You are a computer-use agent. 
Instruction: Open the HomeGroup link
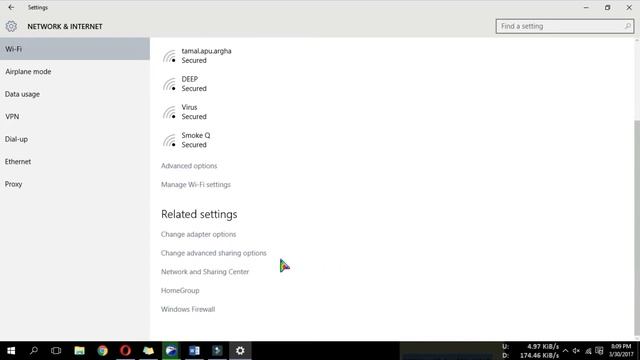point(180,291)
